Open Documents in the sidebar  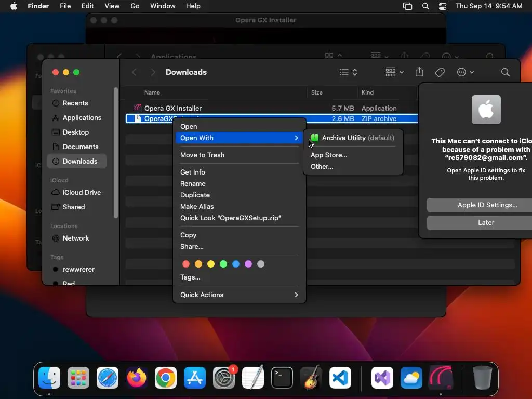77,147
